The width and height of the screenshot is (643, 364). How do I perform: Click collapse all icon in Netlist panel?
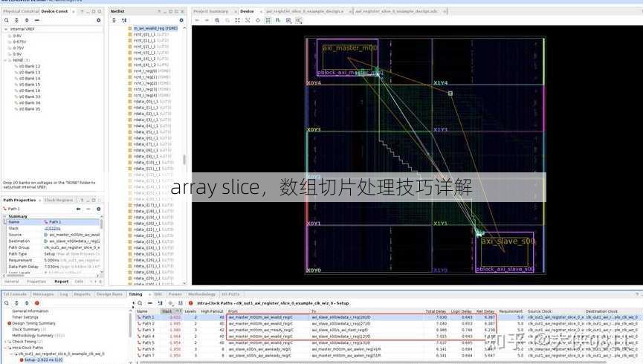(114, 20)
